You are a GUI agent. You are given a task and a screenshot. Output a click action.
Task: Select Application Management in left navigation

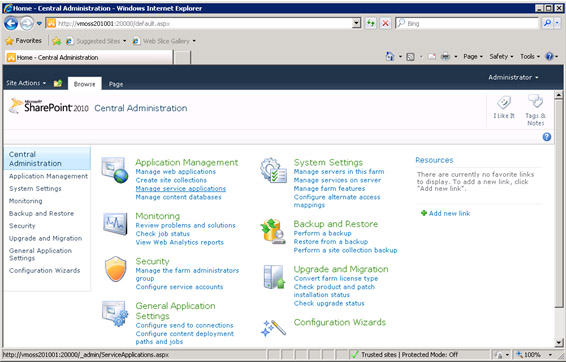click(x=48, y=176)
